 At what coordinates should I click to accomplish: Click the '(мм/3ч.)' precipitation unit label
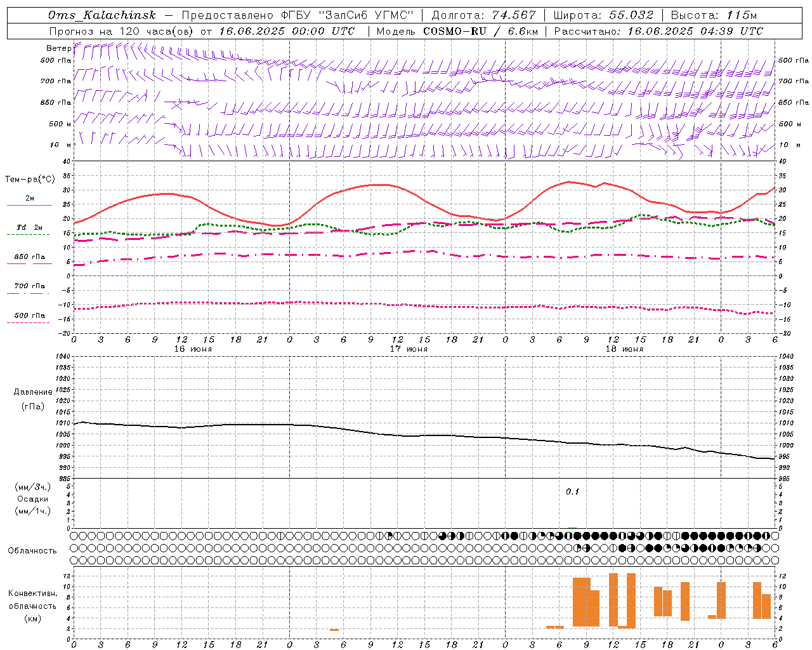pyautogui.click(x=33, y=487)
